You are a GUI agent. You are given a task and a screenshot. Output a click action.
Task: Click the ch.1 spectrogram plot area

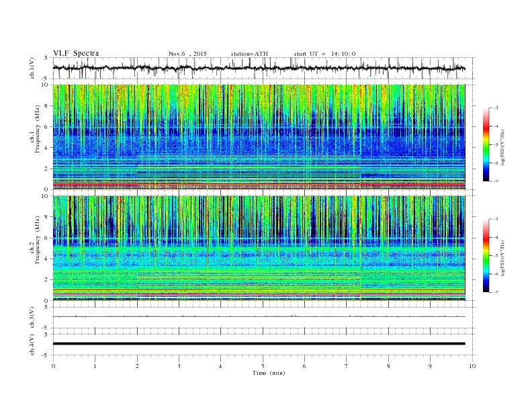coord(259,137)
